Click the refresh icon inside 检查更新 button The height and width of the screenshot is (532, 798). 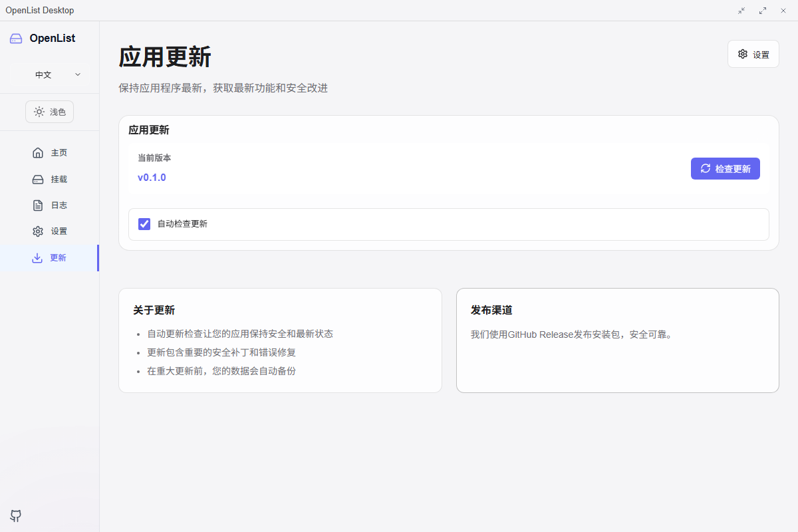pyautogui.click(x=706, y=168)
